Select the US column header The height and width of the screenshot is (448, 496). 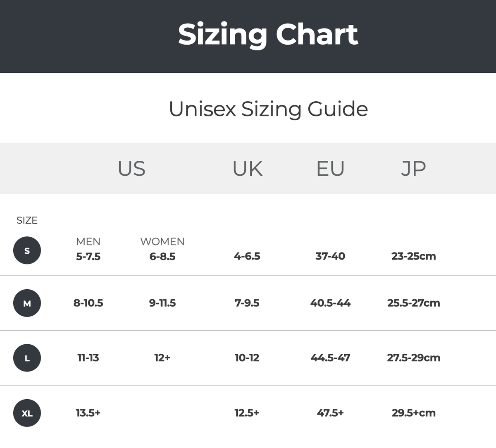131,169
